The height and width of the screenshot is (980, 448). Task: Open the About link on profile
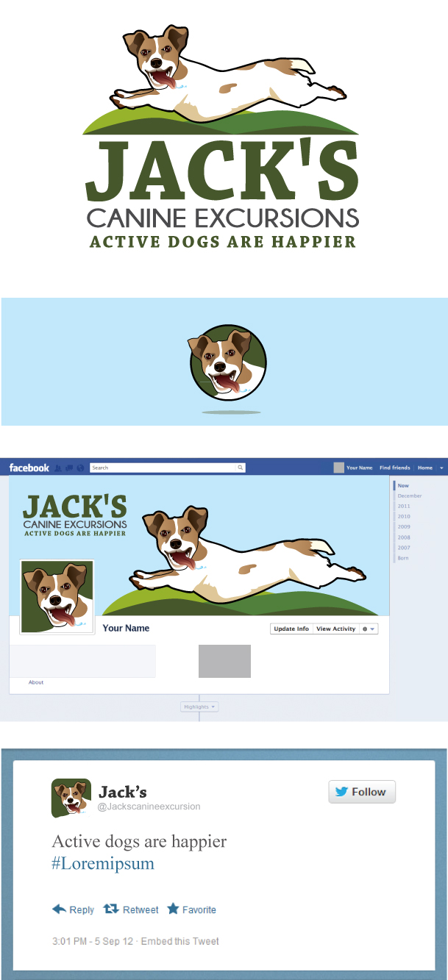point(36,682)
